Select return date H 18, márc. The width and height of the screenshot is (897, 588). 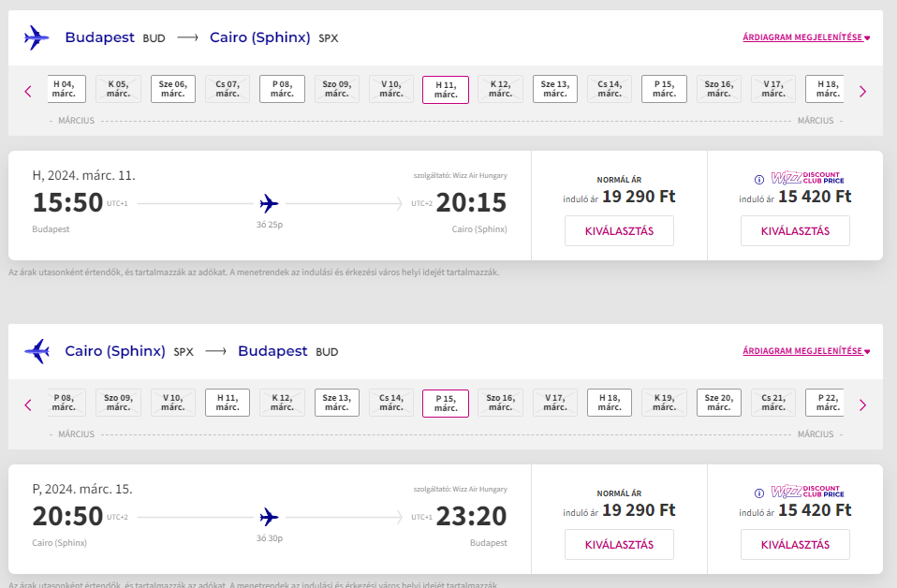(610, 403)
